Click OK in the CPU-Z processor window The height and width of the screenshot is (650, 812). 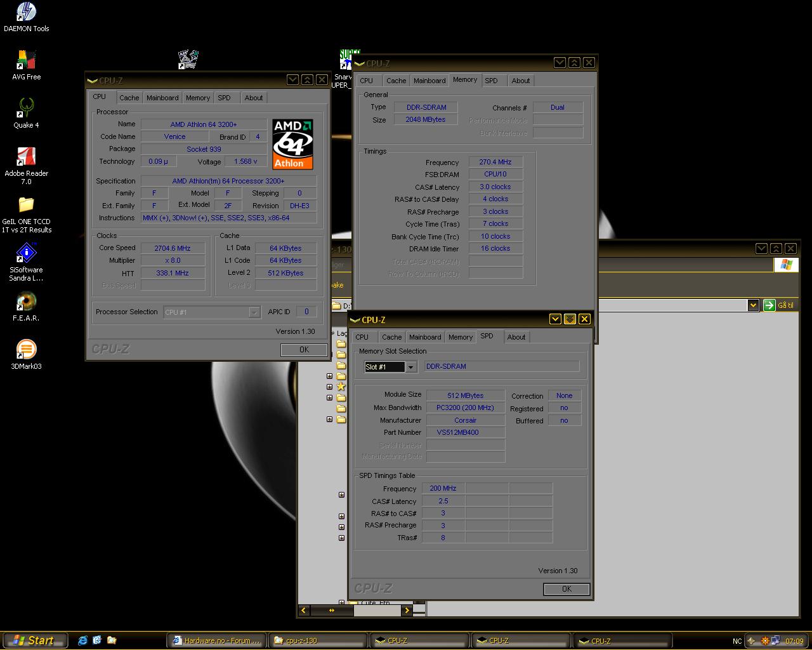coord(304,349)
